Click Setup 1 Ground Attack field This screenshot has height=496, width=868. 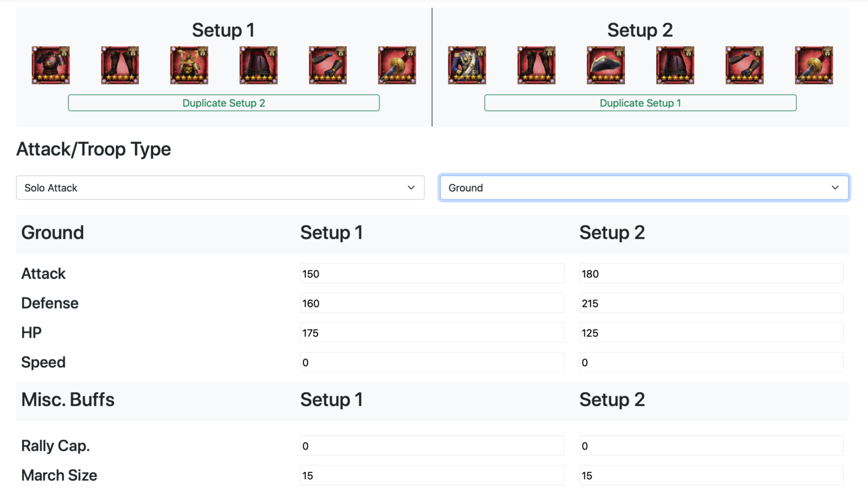[x=432, y=274]
